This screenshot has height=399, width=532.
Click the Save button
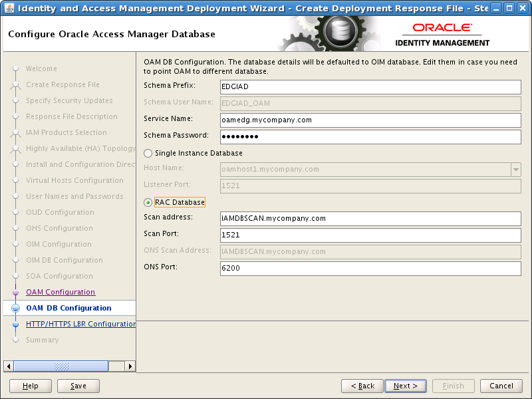click(x=78, y=386)
